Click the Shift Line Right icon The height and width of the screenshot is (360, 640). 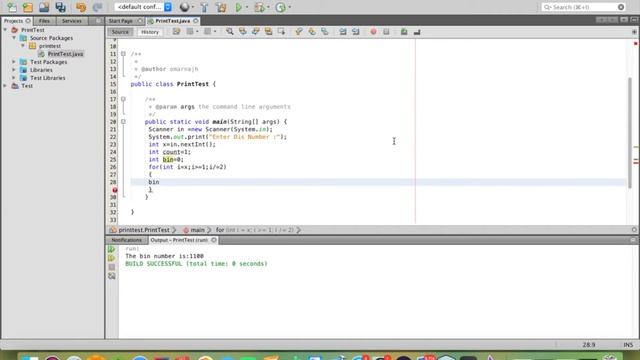(356, 32)
